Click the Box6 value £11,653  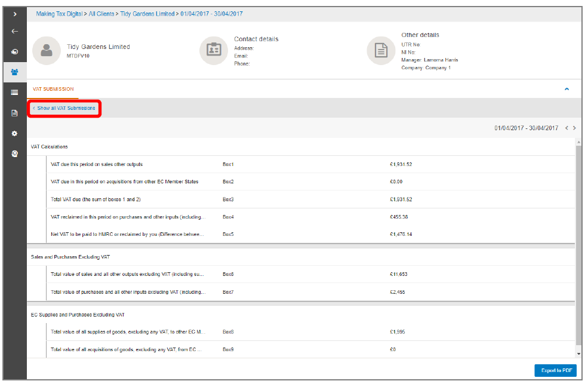[x=399, y=275]
